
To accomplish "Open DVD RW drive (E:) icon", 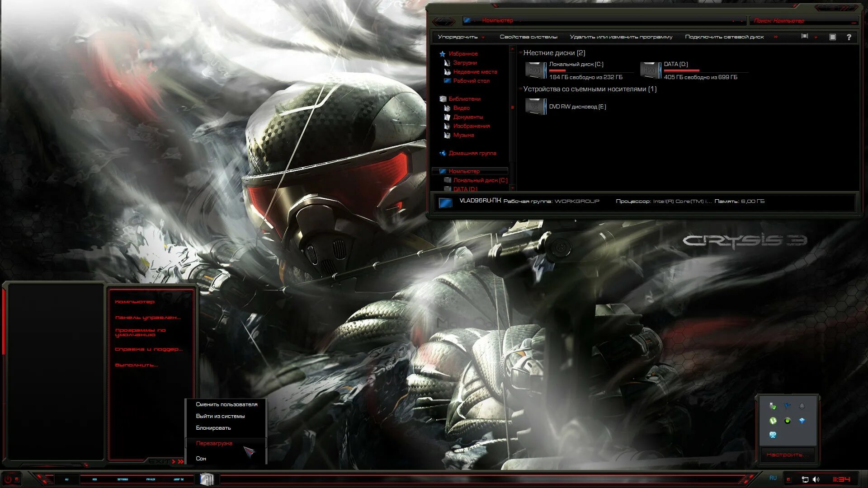I will pos(536,107).
